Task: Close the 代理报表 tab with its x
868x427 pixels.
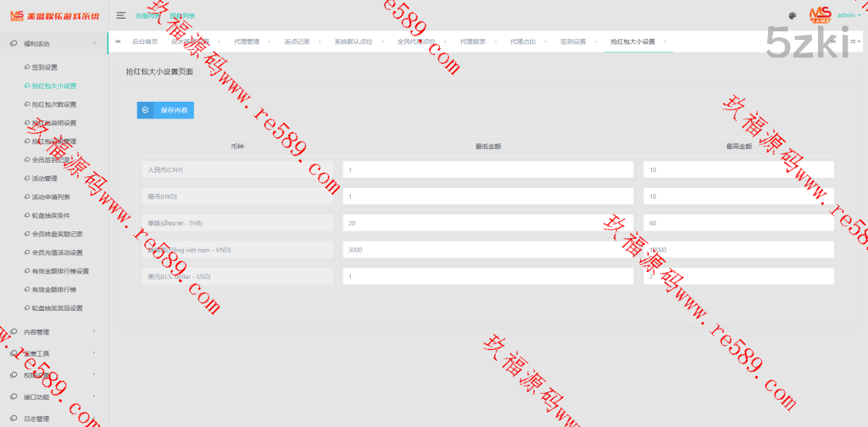Action: tap(497, 42)
